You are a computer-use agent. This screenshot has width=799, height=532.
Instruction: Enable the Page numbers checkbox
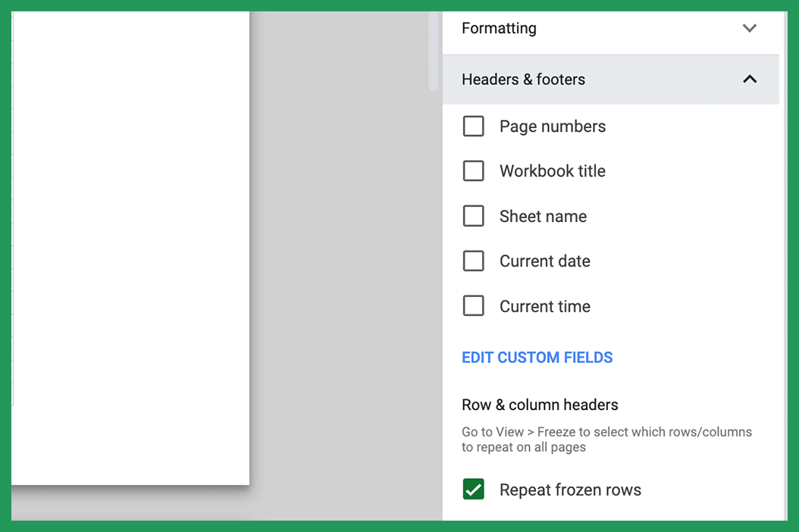[474, 126]
